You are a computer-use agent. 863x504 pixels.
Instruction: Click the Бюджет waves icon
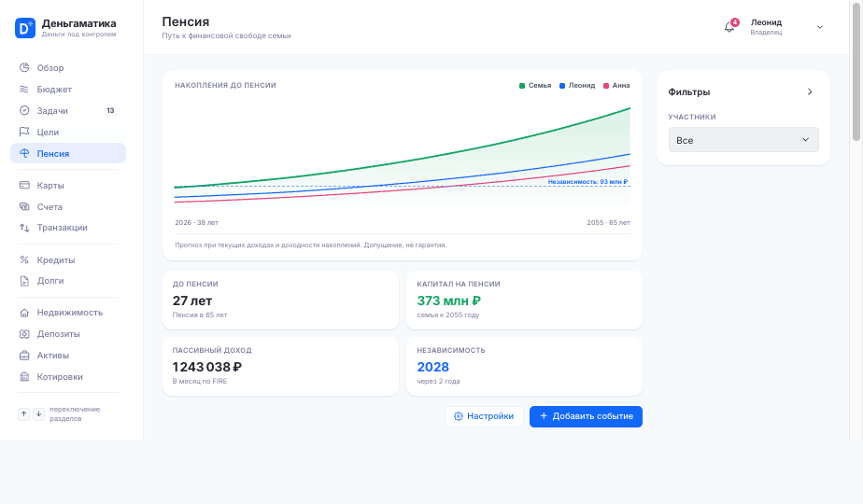point(24,90)
